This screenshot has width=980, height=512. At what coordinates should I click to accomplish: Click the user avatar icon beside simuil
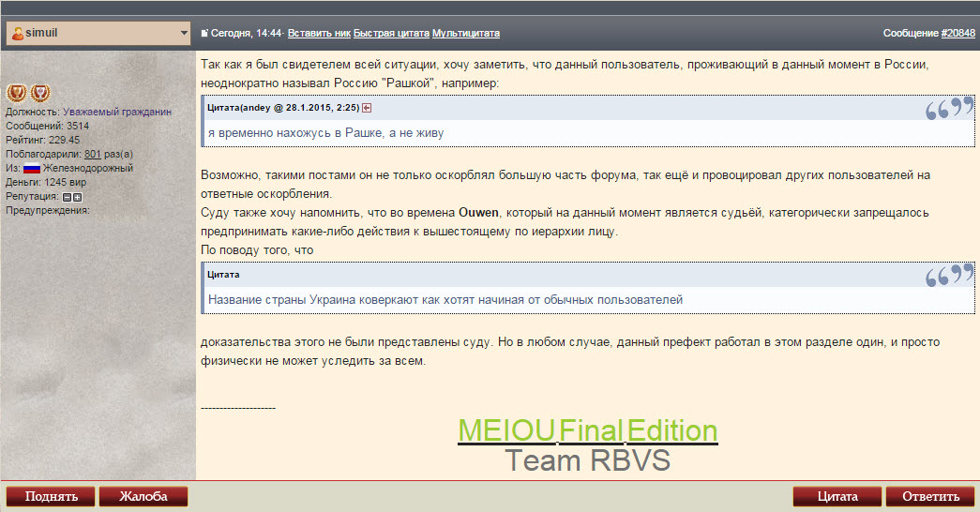click(17, 33)
